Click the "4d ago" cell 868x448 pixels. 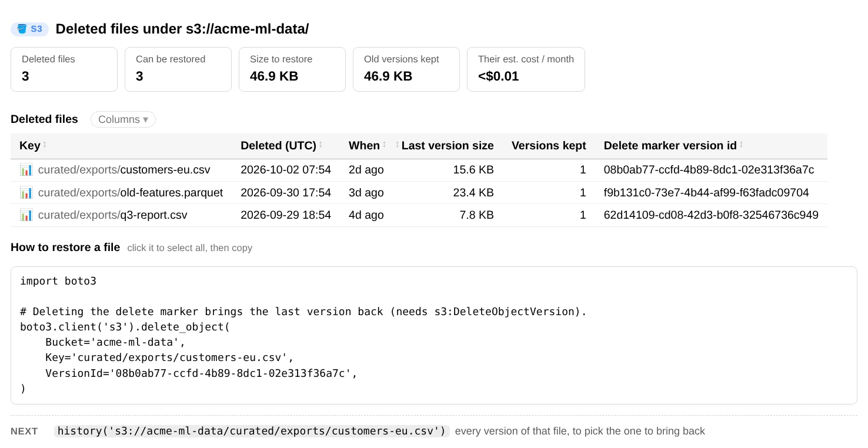click(x=366, y=215)
